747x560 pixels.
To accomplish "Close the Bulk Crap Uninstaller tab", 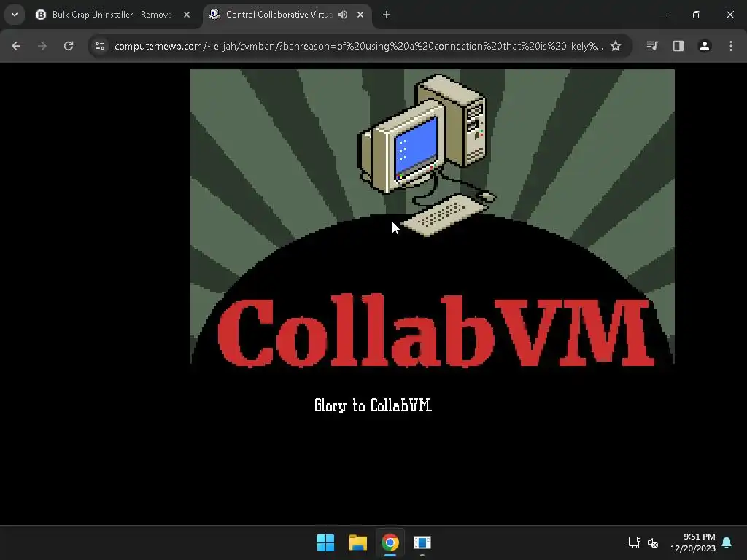I will (187, 15).
